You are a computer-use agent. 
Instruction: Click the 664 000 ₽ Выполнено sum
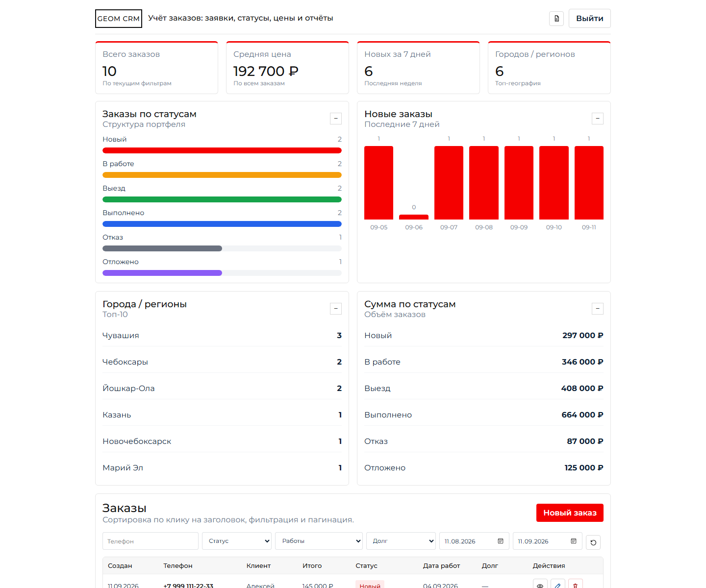click(582, 415)
